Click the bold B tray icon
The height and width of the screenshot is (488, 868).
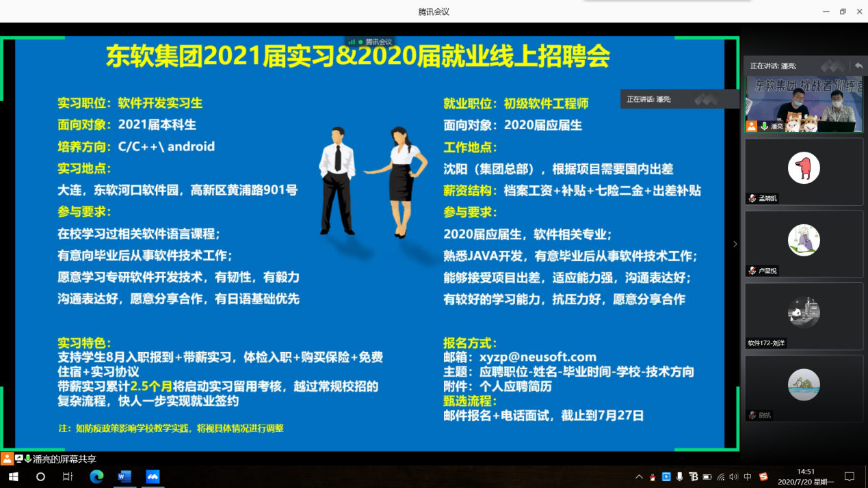coord(694,477)
